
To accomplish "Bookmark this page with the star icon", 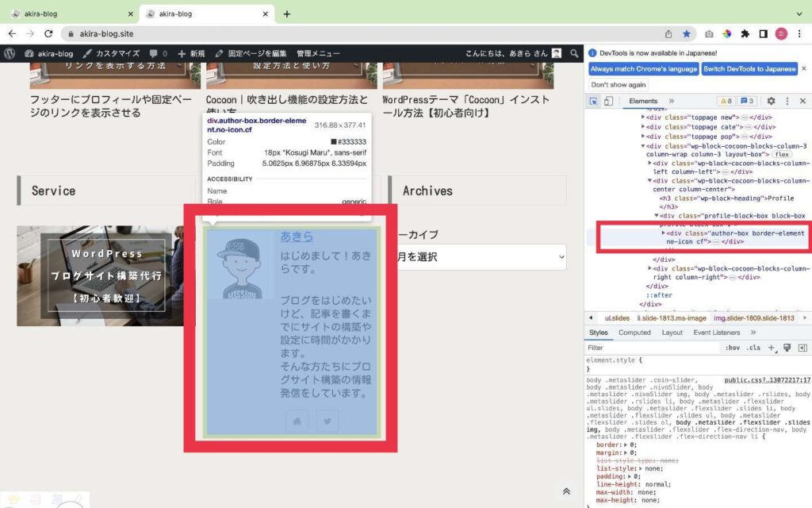I will point(687,33).
